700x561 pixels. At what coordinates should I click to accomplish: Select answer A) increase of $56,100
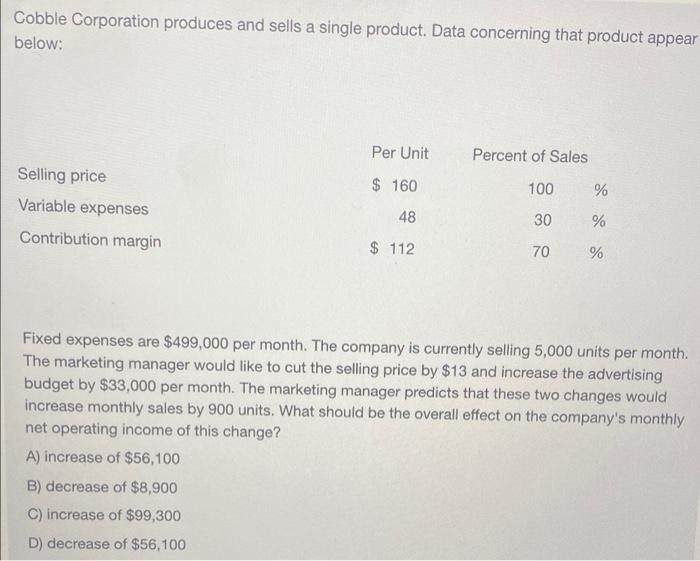[103, 457]
